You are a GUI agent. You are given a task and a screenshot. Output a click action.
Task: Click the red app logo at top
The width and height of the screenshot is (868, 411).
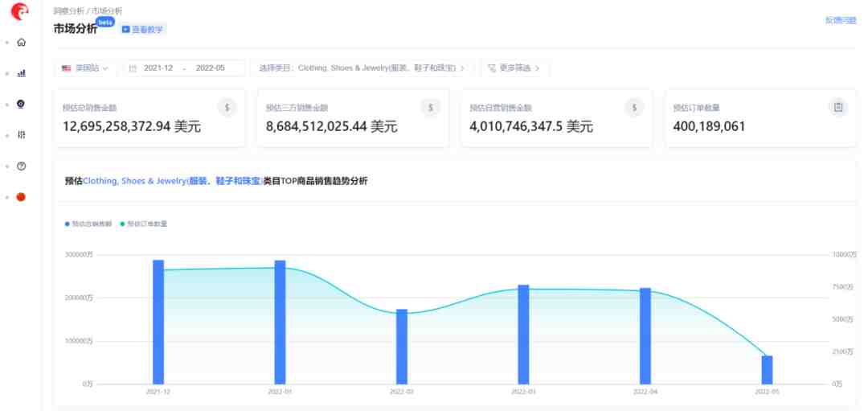20,11
